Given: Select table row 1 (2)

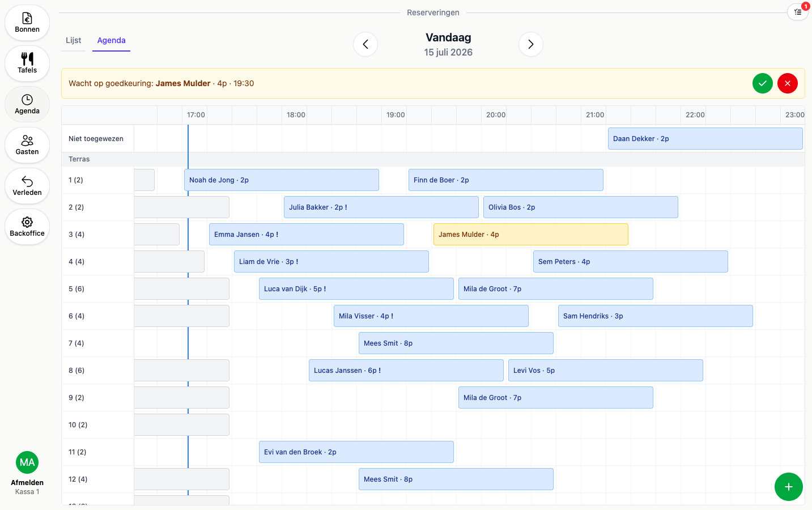Looking at the screenshot, I should [76, 180].
